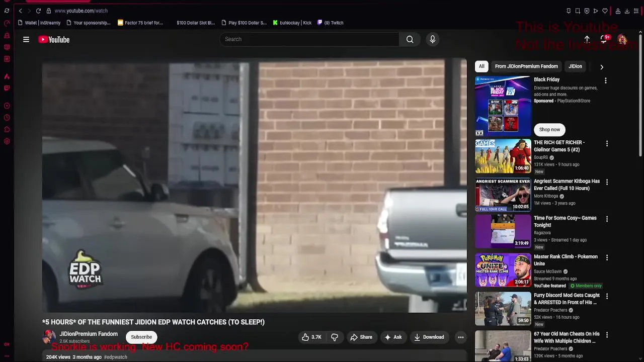Open JiDionPremium Fandom channel avatar

(x=49, y=337)
